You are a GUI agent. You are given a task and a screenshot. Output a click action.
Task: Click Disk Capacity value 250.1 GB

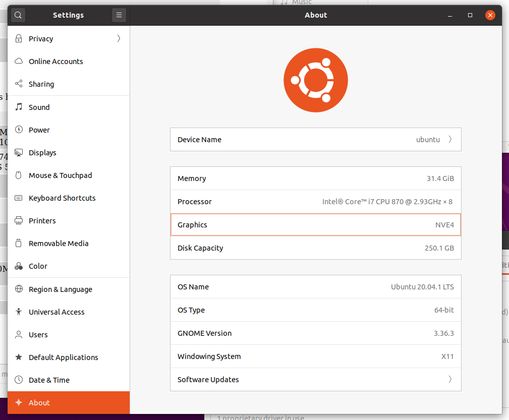point(439,248)
